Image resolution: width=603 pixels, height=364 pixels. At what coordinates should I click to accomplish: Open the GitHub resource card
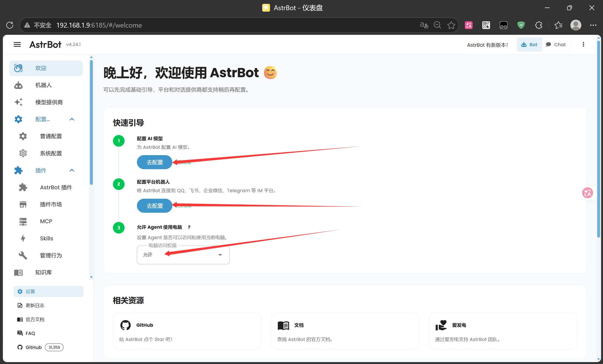tap(187, 331)
